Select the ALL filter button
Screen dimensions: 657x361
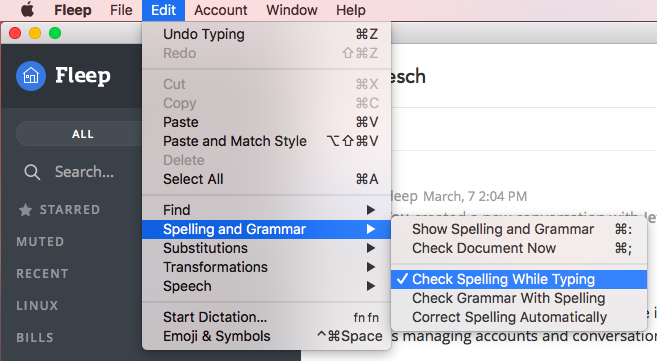coord(83,134)
